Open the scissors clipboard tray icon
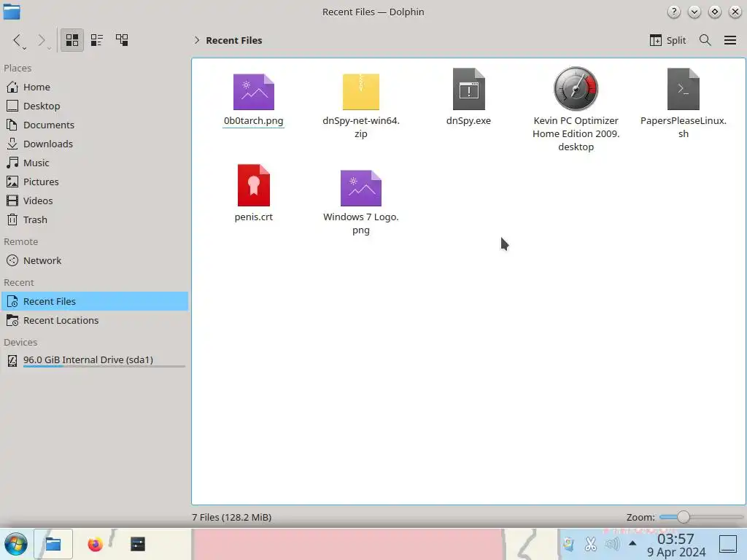This screenshot has width=747, height=560. click(x=591, y=544)
